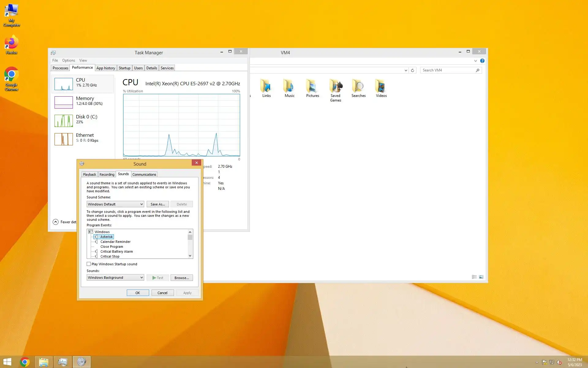Open the Explorer help question mark icon
588x368 pixels.
point(482,61)
